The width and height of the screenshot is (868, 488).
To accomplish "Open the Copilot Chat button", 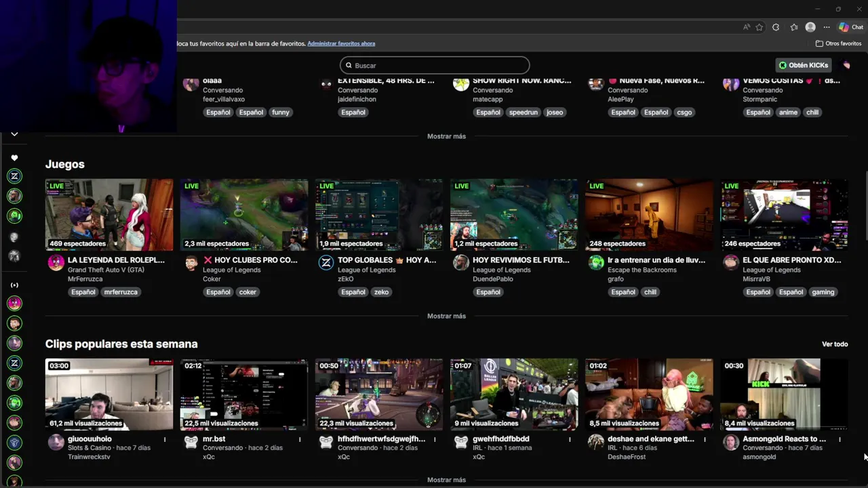I will 851,27.
